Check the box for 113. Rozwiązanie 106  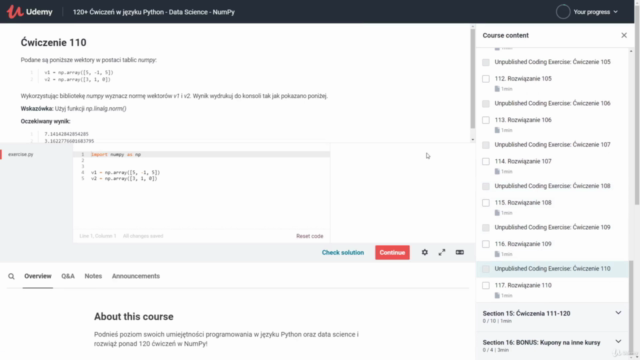click(486, 120)
